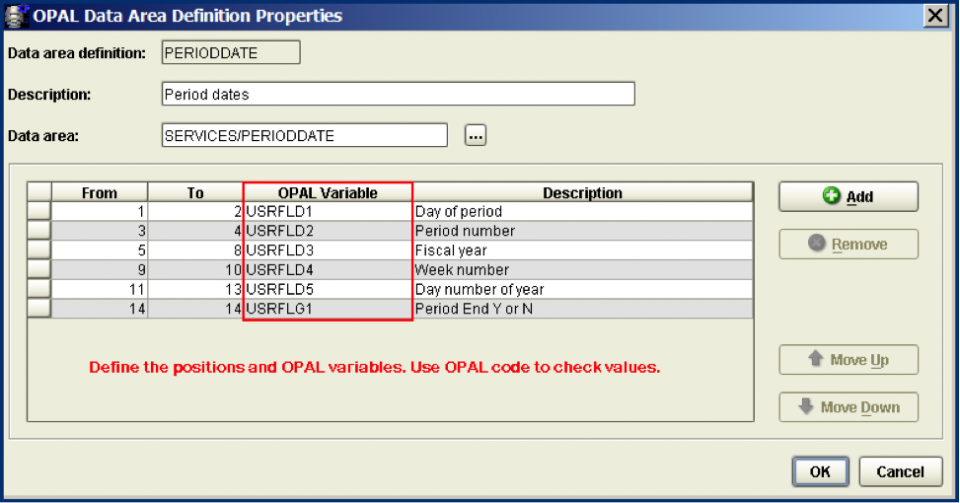
Task: Click To cell of the USRFLD4 row
Action: pos(195,270)
